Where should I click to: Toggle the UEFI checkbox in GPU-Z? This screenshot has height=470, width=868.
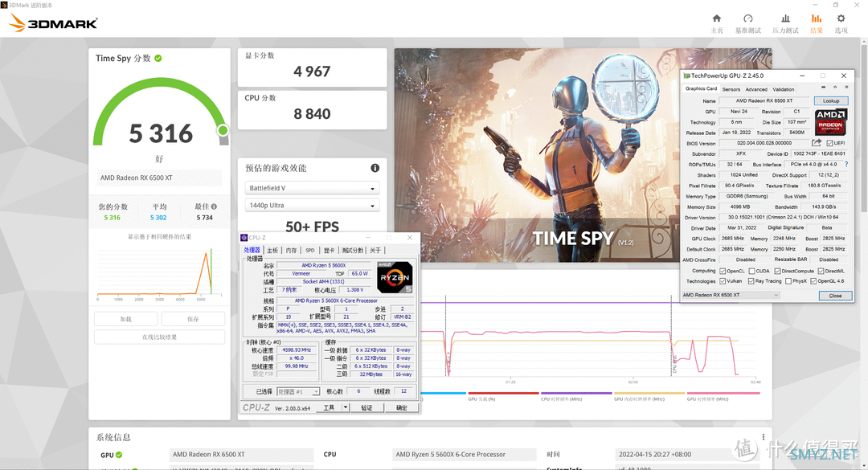829,143
